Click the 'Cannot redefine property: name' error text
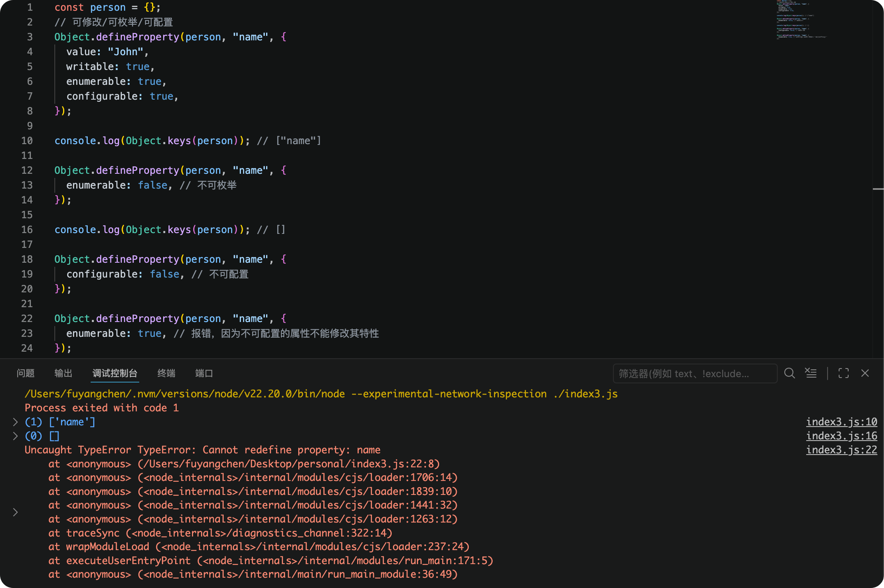The image size is (884, 588). pos(291,450)
